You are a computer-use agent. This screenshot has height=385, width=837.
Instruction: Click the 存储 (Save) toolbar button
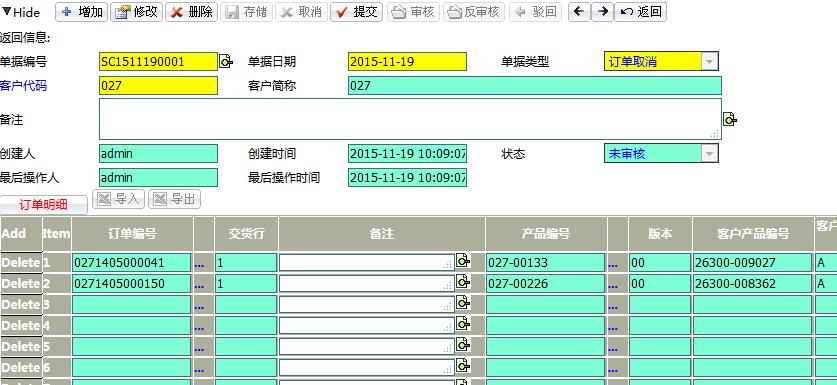tap(246, 12)
